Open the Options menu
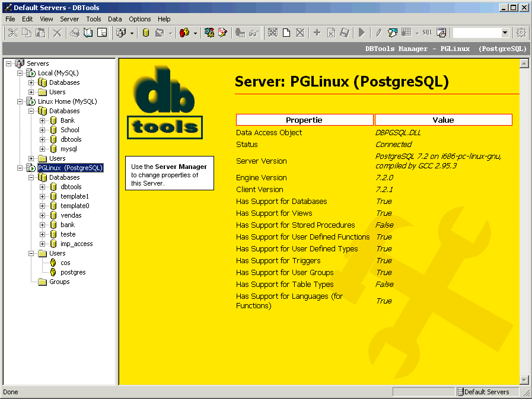The height and width of the screenshot is (399, 532). (140, 19)
